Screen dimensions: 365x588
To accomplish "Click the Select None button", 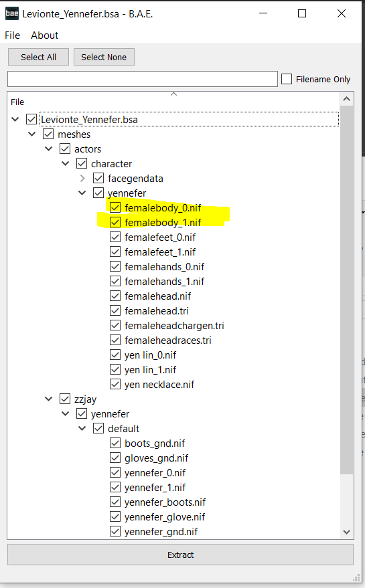I will coord(104,57).
